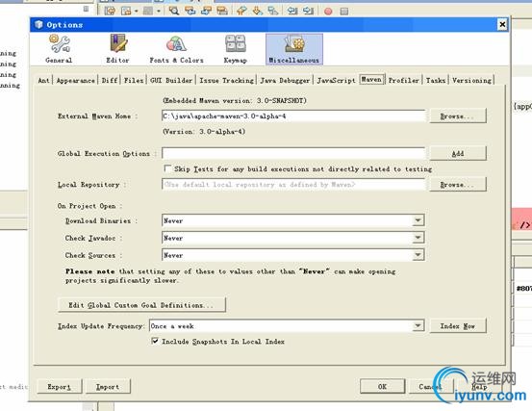
Task: Close the Options dialog
Action: pyautogui.click(x=502, y=24)
